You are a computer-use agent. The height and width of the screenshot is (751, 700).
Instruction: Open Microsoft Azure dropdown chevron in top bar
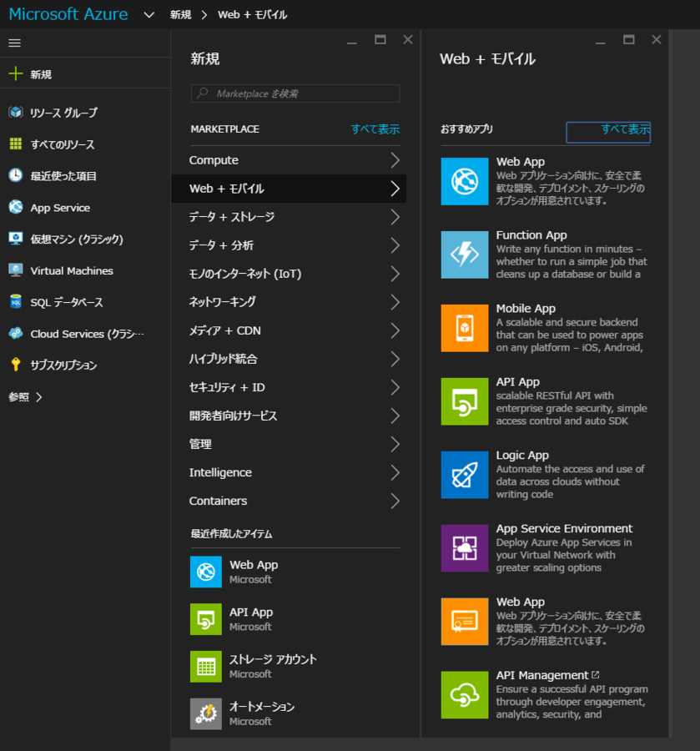tap(149, 15)
